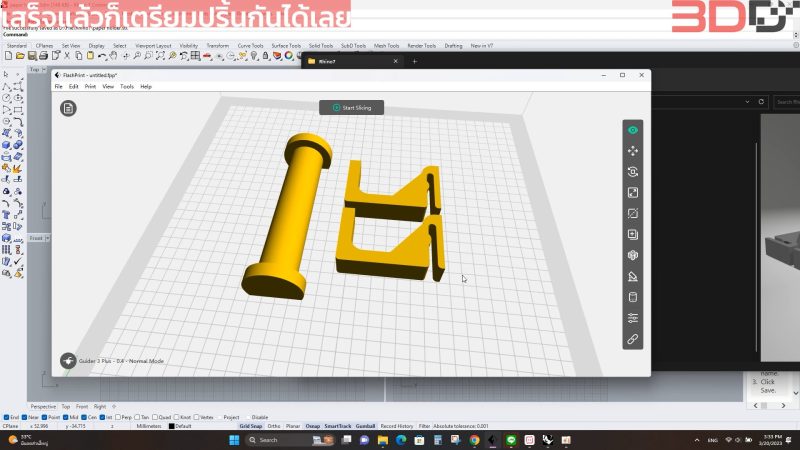Image resolution: width=800 pixels, height=450 pixels.
Task: Enable the Perp osnap checkbox
Action: click(118, 417)
